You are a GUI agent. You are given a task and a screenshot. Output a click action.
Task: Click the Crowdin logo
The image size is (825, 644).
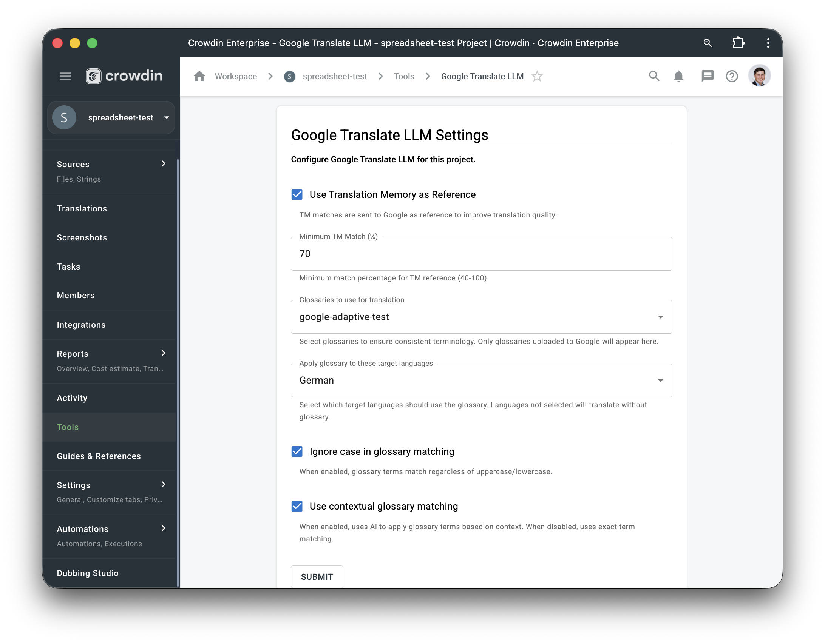(x=124, y=76)
